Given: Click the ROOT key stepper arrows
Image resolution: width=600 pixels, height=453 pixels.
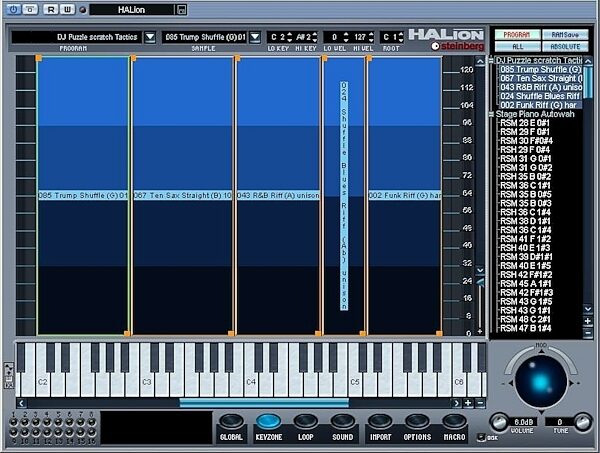Looking at the screenshot, I should coord(401,37).
